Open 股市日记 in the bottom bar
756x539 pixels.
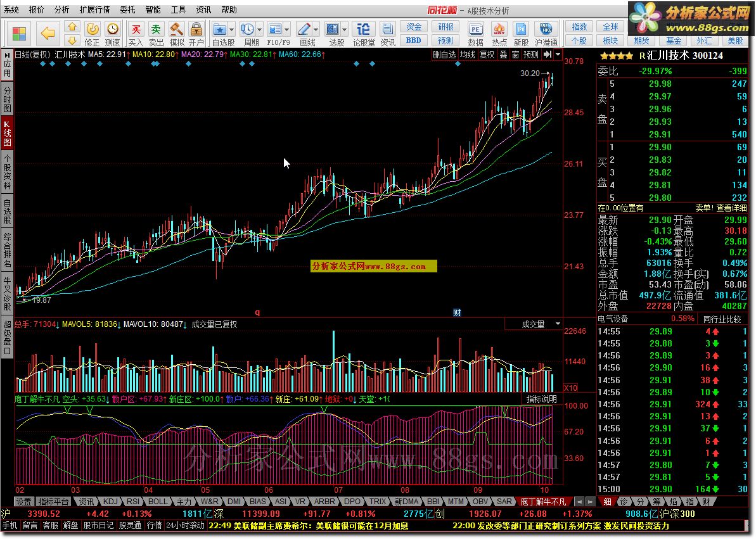[98, 526]
